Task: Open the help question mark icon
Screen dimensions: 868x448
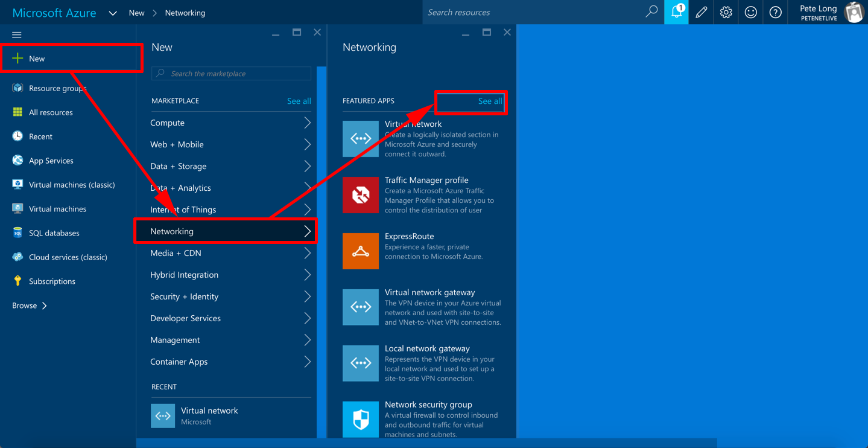Action: [x=775, y=12]
